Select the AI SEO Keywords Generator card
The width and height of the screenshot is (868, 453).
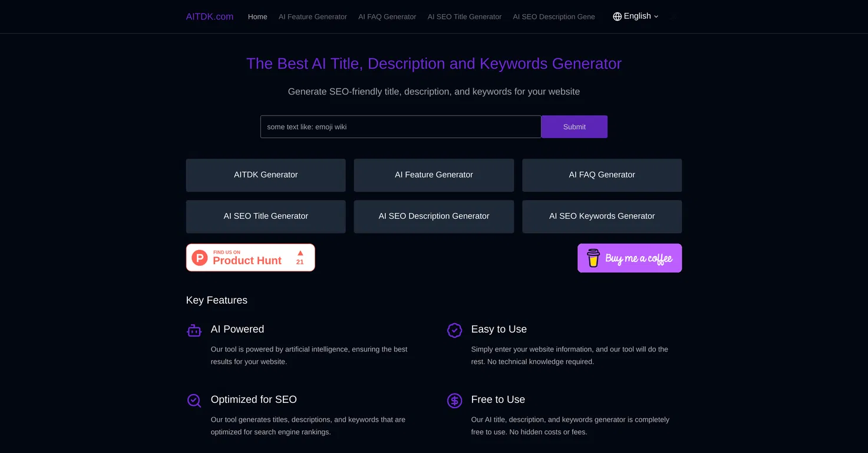pos(602,216)
